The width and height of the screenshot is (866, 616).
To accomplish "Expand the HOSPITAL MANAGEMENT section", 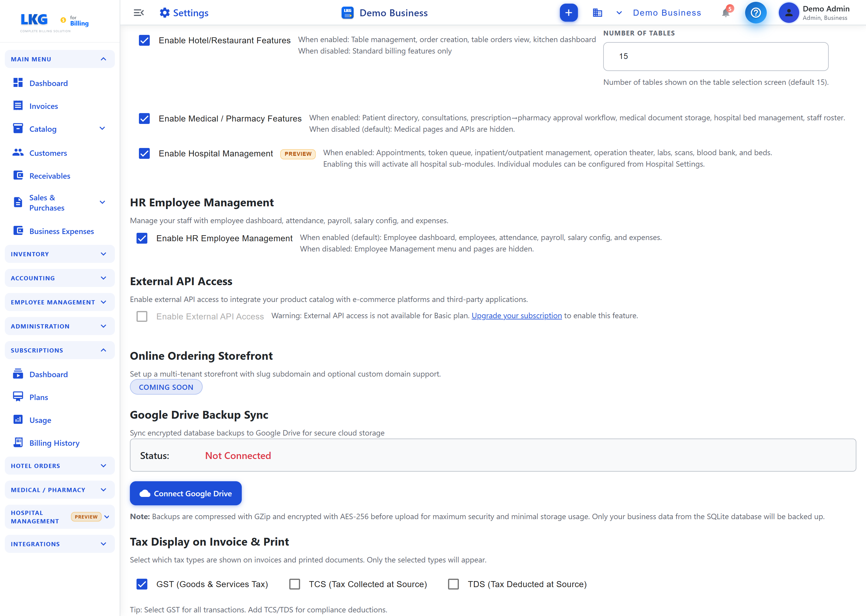I will pos(60,517).
